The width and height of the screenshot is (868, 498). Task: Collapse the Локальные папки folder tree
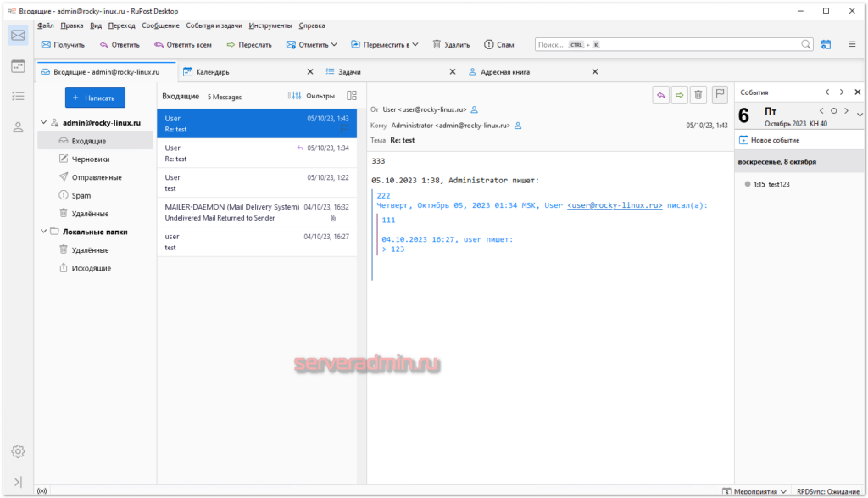[x=43, y=231]
